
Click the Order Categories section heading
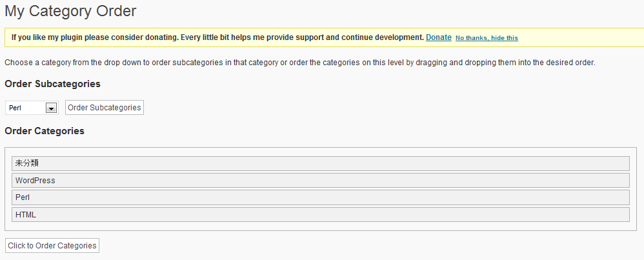[45, 131]
